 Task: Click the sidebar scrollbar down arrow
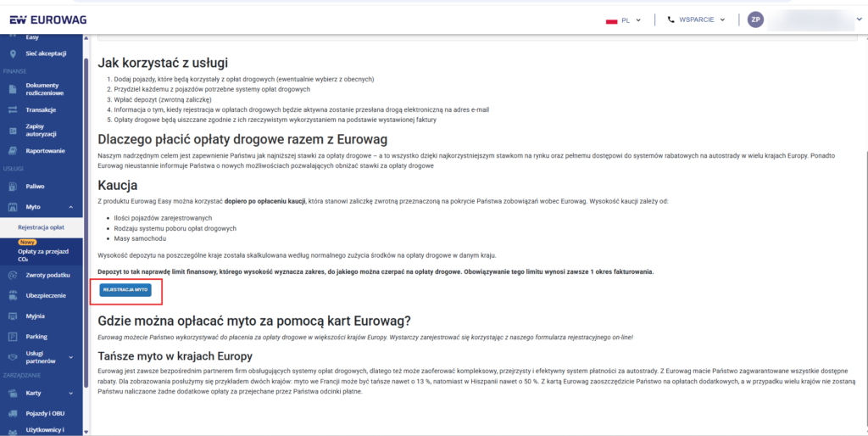(x=86, y=432)
